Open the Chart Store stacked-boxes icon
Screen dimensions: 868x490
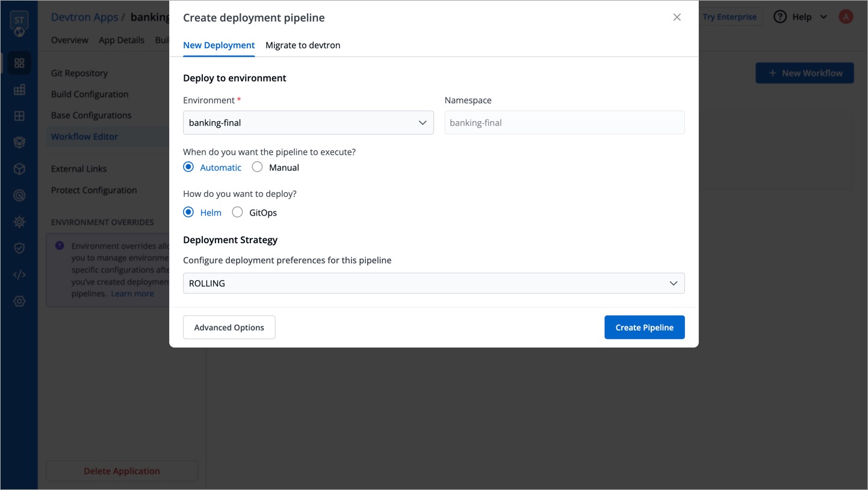19,142
